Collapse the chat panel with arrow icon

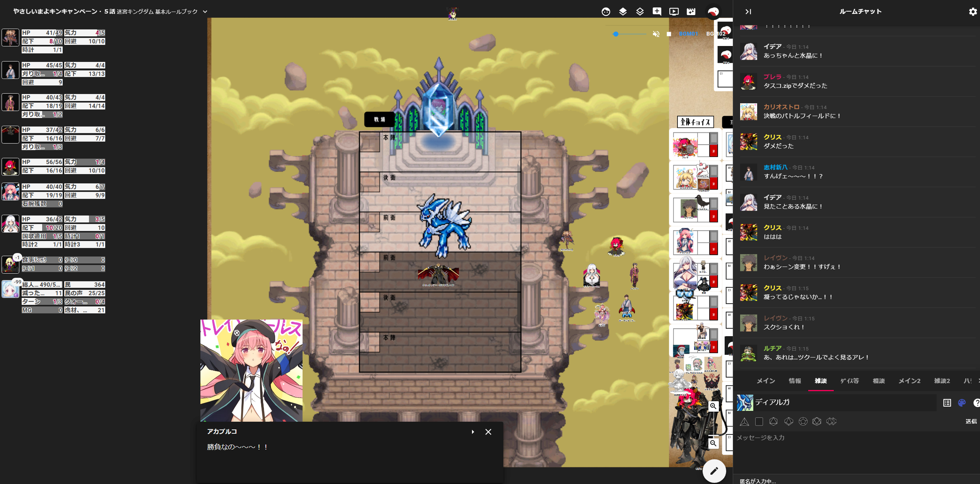click(x=748, y=12)
